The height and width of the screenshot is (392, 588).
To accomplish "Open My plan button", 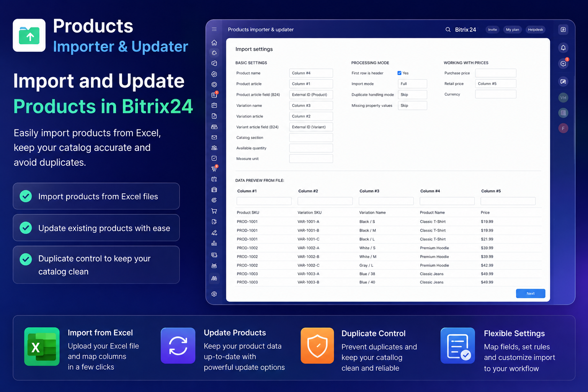I will [x=512, y=29].
